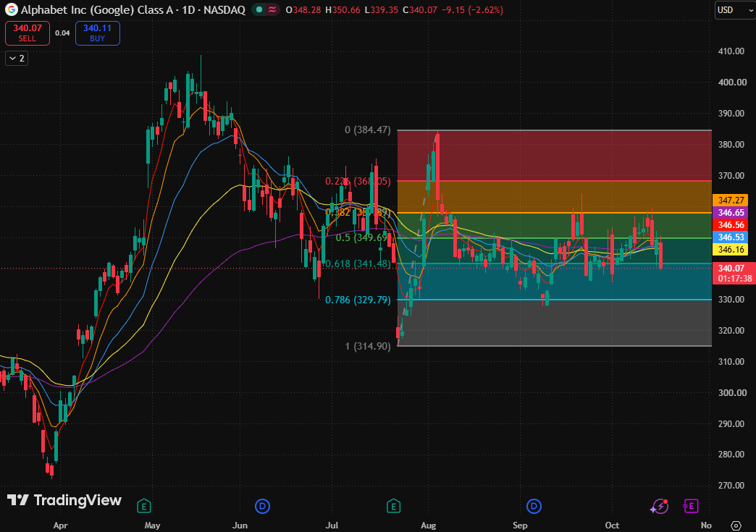Screen dimensions: 756x532
Task: Open the dividend marker near June
Action: coord(262,506)
